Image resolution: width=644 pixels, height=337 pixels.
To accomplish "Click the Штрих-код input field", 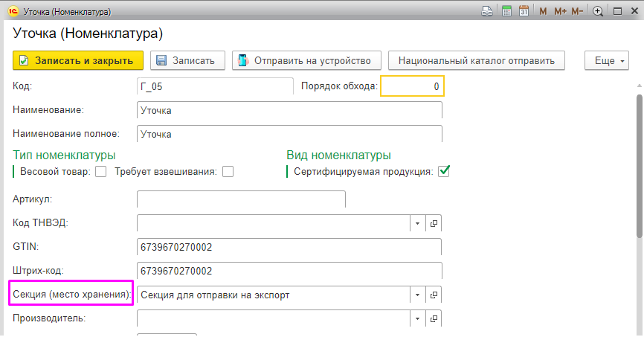I will coord(289,271).
